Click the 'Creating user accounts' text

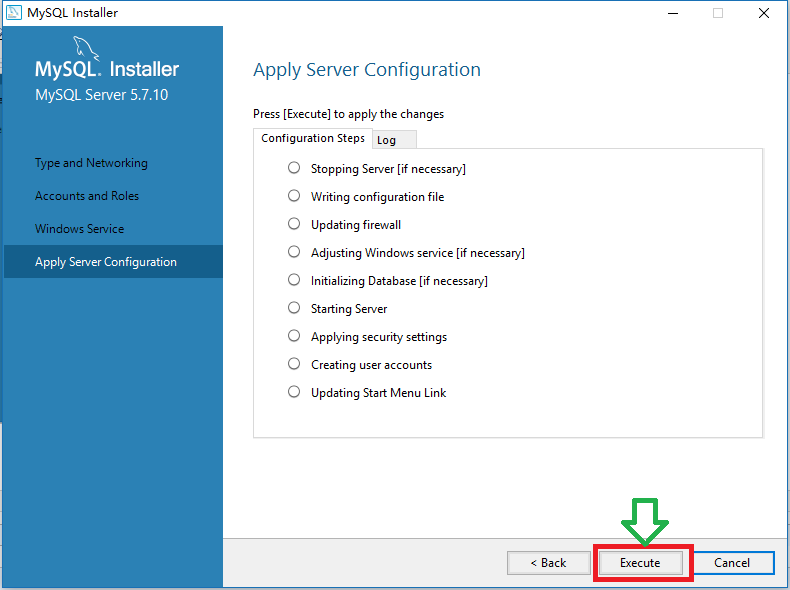[371, 364]
